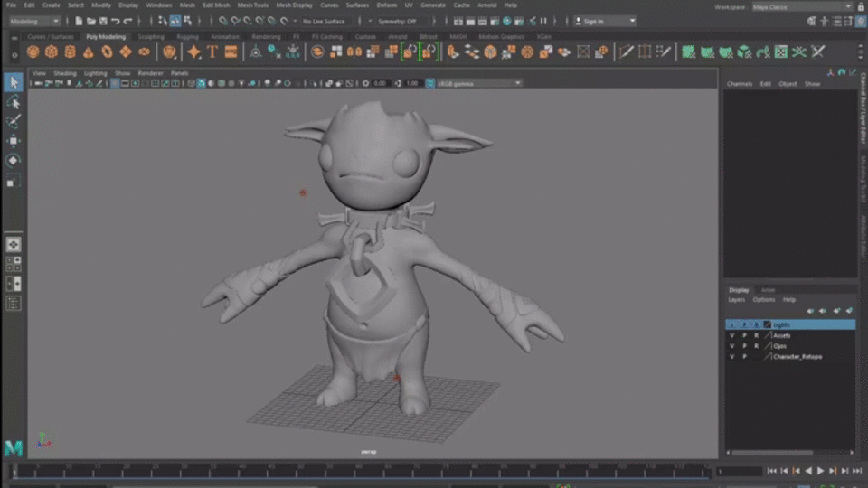868x488 pixels.
Task: Play the animation forward
Action: point(820,471)
